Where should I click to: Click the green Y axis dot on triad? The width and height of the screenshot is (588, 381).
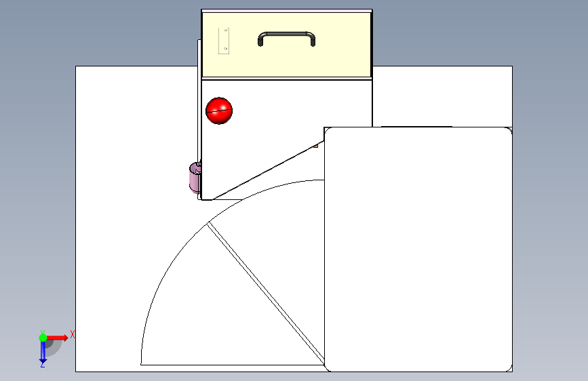click(43, 338)
